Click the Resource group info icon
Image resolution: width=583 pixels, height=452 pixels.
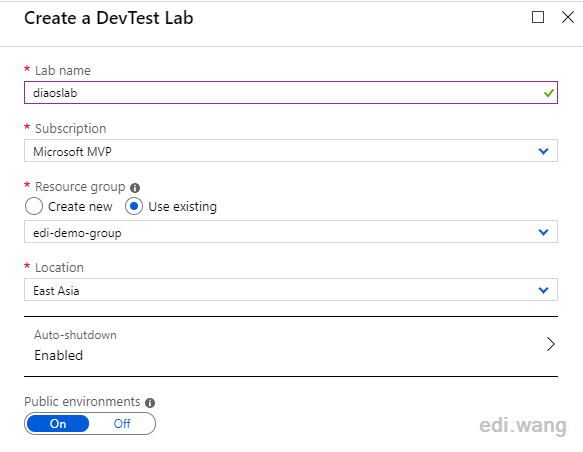tap(135, 188)
